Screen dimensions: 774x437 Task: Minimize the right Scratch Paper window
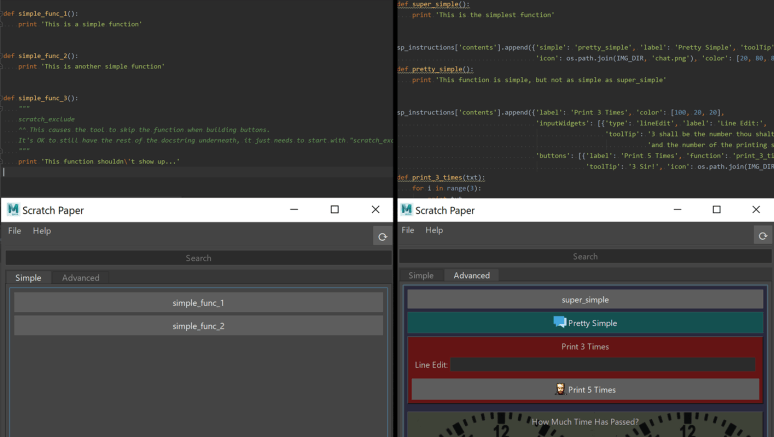[676, 210]
